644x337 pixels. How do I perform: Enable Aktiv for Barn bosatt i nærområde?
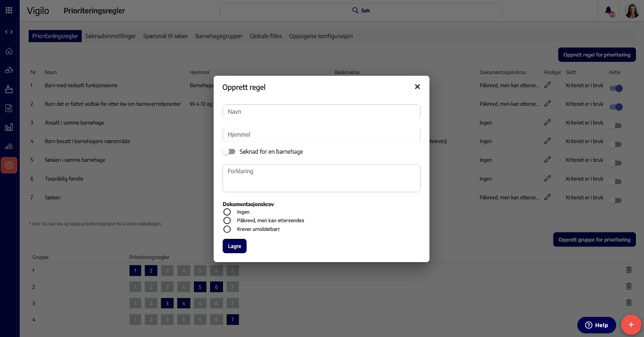616,144
